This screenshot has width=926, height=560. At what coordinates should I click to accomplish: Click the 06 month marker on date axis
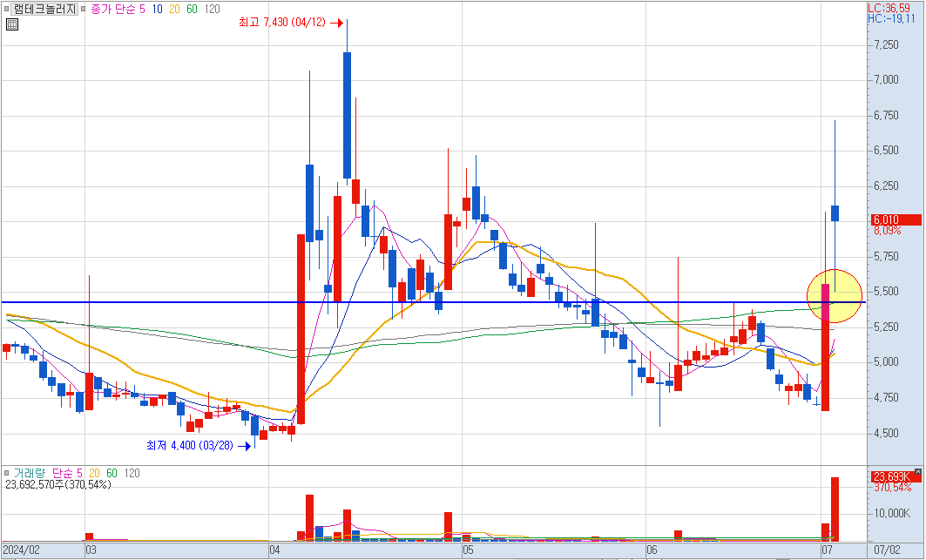tap(652, 550)
